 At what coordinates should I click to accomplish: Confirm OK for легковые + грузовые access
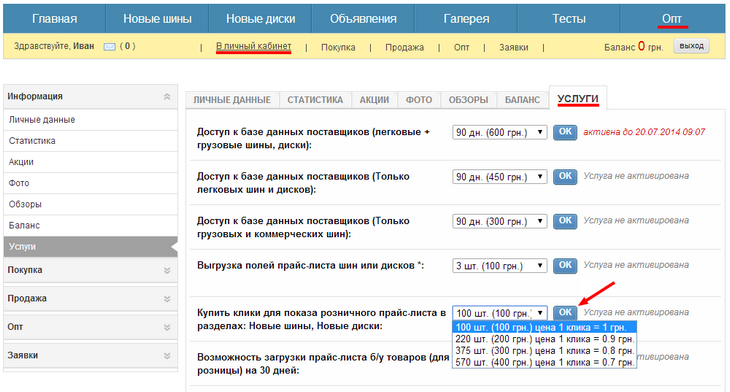(x=565, y=132)
